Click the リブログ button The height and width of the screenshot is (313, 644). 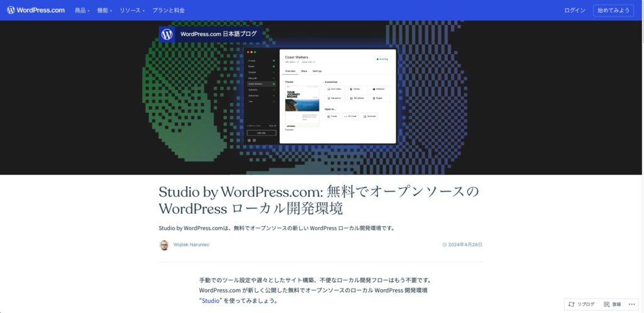pos(582,304)
